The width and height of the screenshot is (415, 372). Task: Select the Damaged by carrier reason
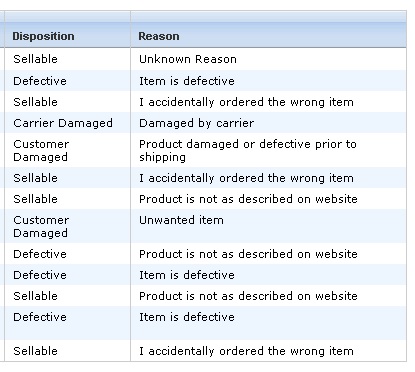click(x=197, y=123)
